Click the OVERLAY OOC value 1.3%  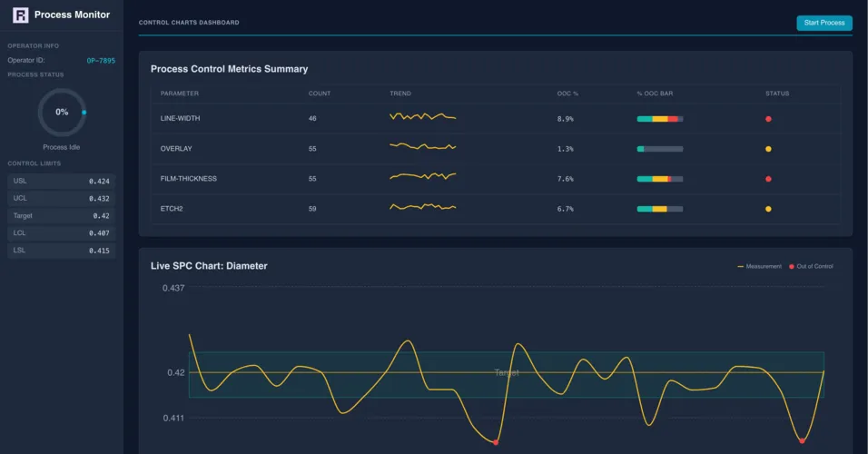(565, 149)
